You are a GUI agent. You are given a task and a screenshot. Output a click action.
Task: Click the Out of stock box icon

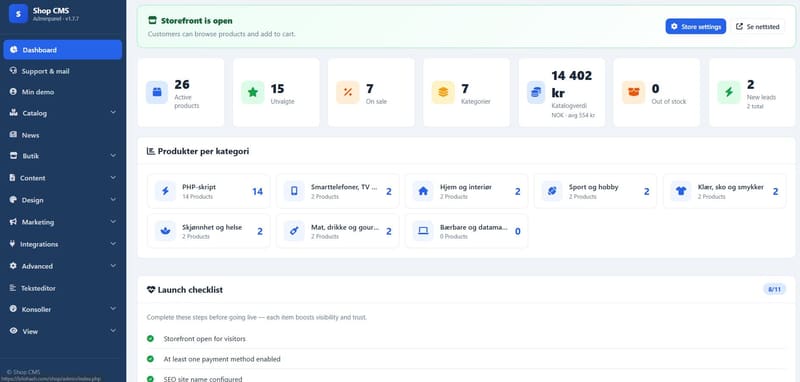pyautogui.click(x=633, y=92)
